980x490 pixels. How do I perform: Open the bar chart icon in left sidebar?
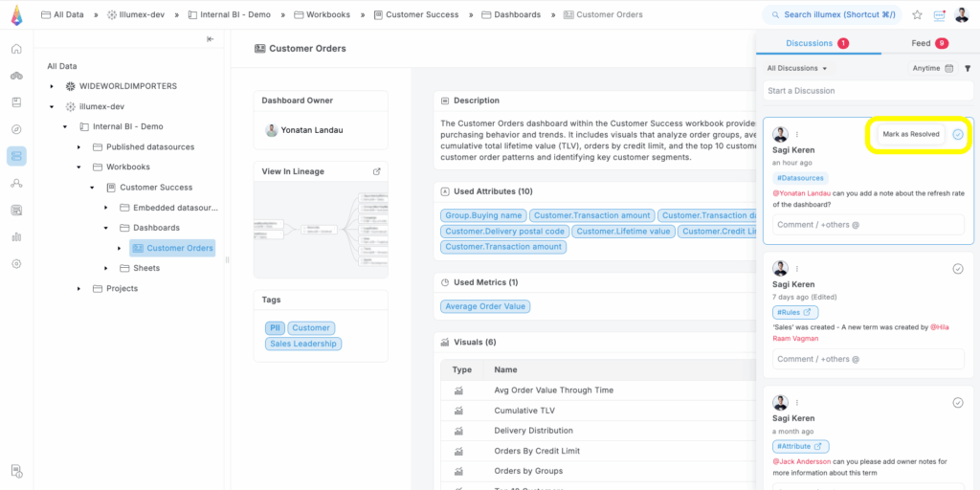click(16, 236)
